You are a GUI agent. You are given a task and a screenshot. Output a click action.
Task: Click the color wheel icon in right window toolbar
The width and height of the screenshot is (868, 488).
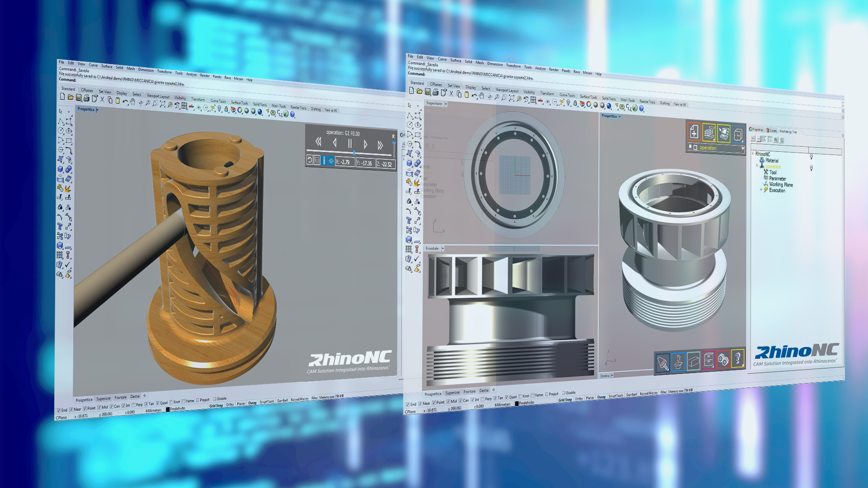(589, 104)
